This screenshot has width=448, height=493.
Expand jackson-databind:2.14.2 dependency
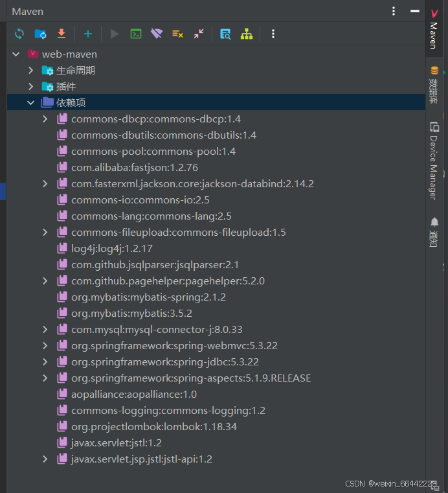45,183
